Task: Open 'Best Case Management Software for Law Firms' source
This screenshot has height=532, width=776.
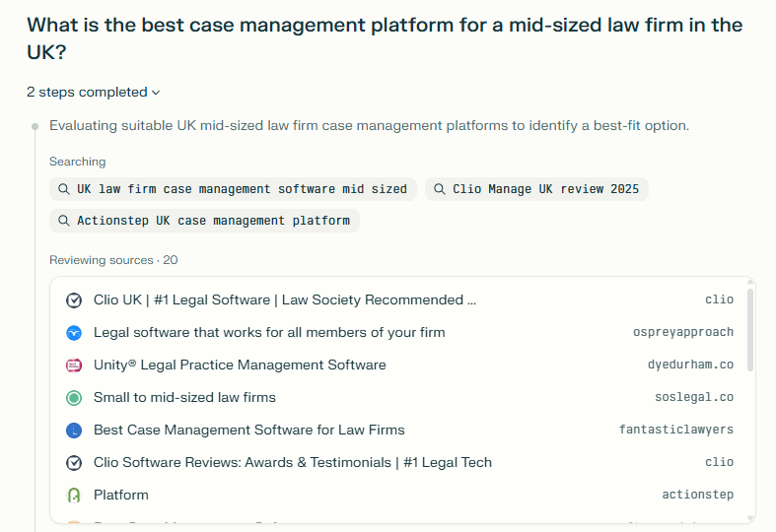Action: click(x=248, y=431)
